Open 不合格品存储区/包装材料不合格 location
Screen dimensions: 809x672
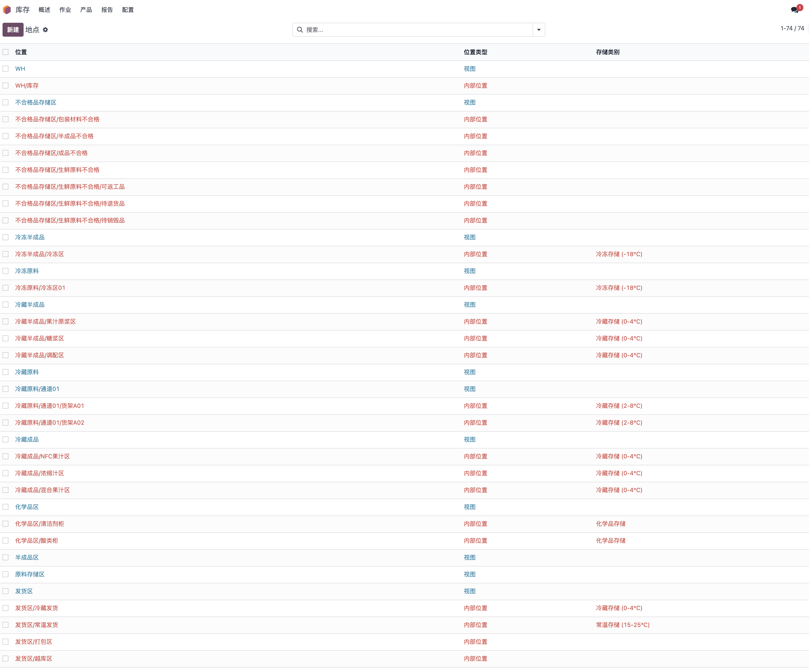tap(57, 119)
